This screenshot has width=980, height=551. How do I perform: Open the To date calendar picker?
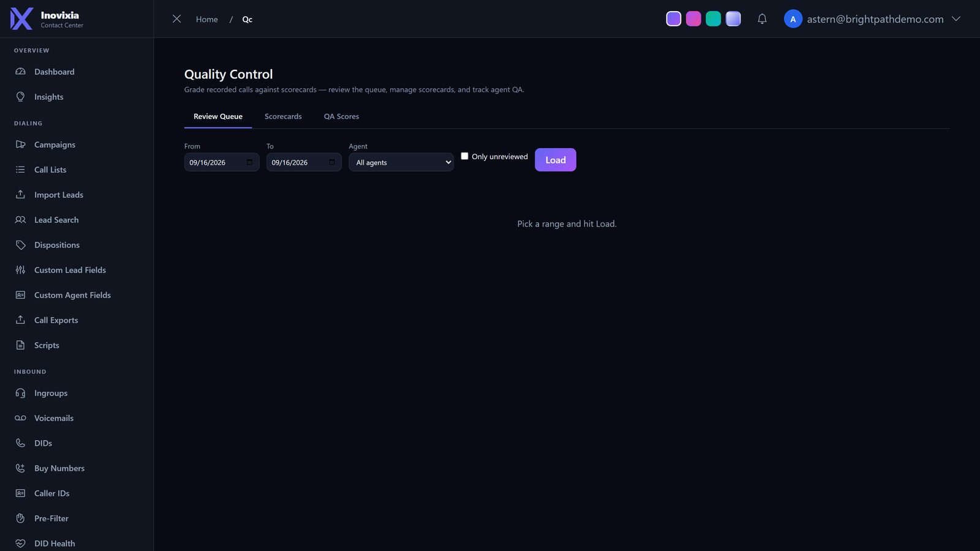331,162
